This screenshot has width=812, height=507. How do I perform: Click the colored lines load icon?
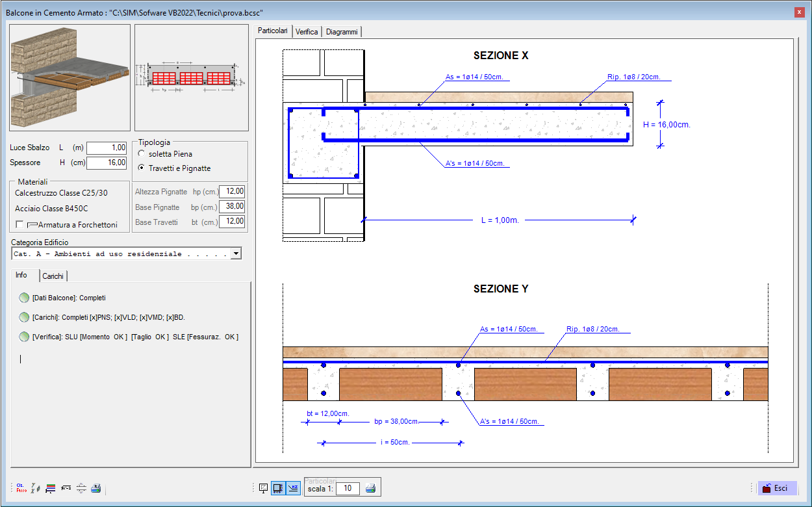(x=51, y=488)
